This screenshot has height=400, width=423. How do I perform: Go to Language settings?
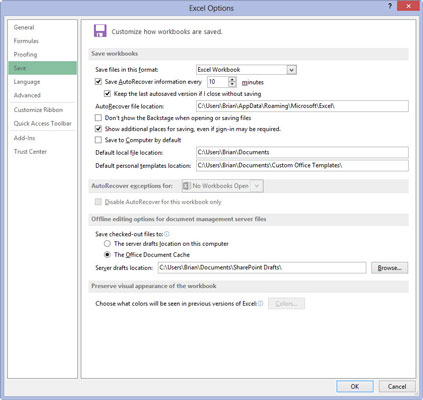[42, 82]
